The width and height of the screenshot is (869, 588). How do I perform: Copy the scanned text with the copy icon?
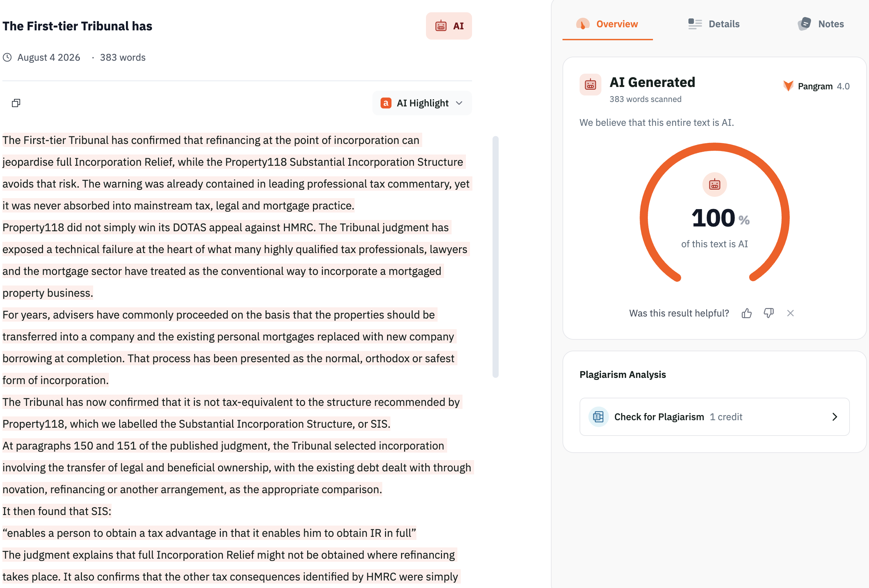pos(16,103)
